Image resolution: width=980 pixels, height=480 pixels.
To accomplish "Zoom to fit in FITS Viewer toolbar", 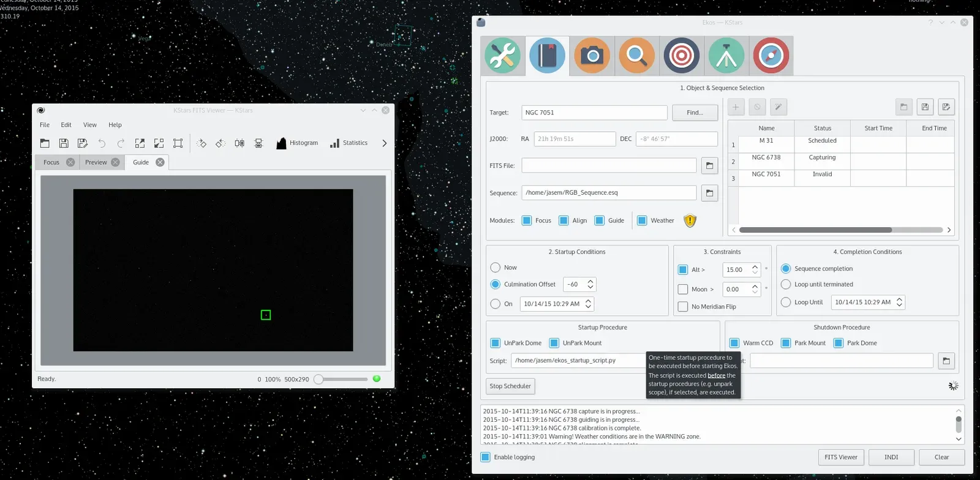I will point(178,143).
